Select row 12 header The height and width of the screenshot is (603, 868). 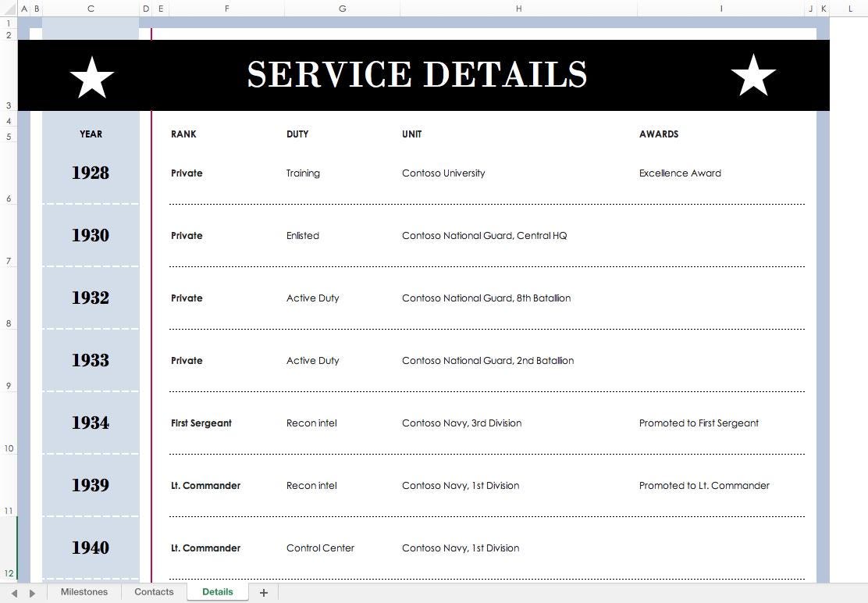(x=9, y=573)
